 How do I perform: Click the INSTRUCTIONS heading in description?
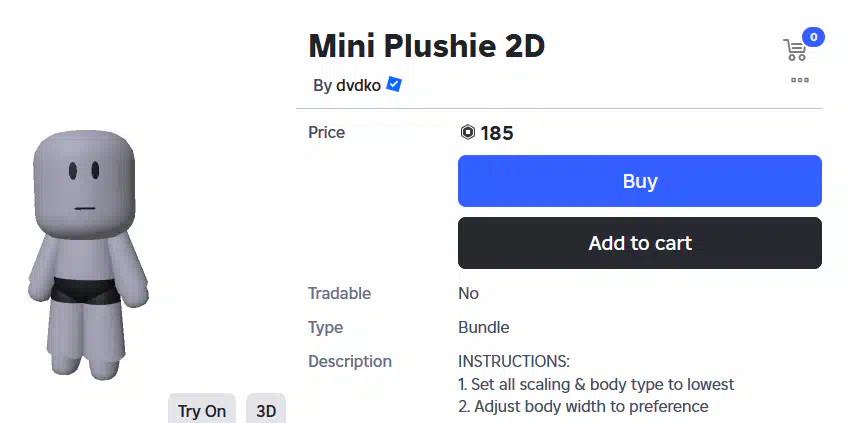click(x=514, y=361)
